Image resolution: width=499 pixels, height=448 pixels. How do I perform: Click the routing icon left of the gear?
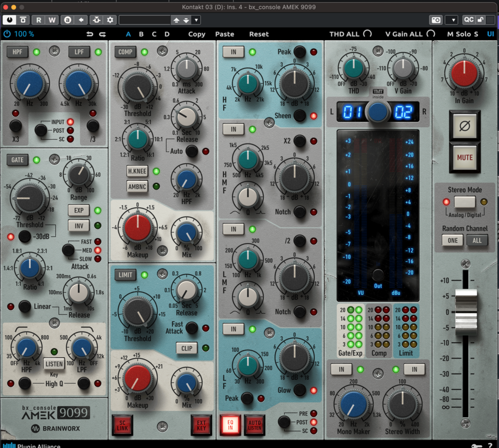pos(96,20)
